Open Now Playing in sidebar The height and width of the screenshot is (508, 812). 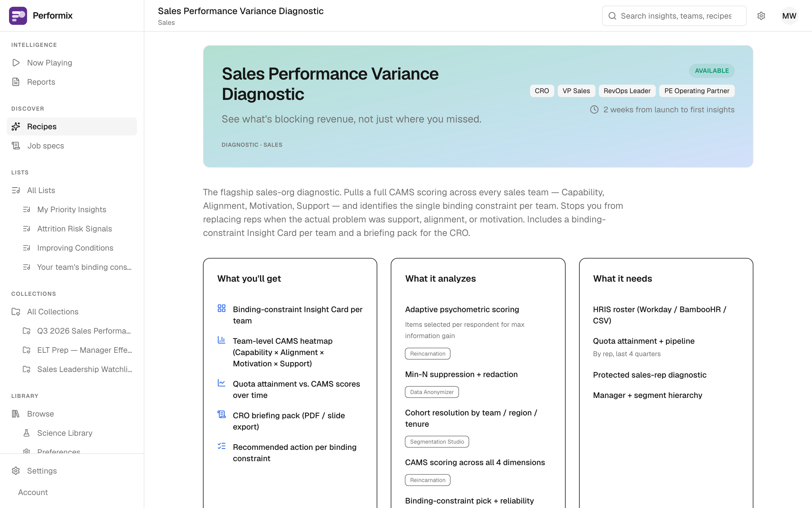[x=72, y=63]
